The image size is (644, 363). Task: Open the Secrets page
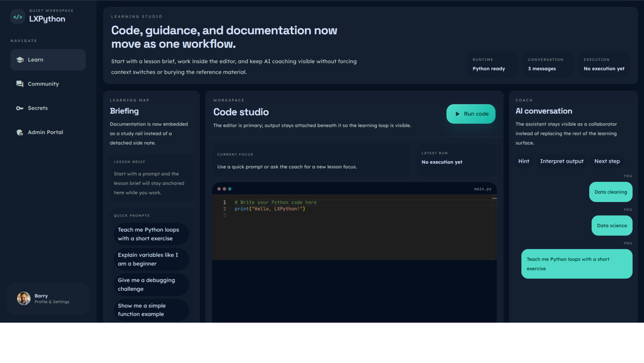(x=48, y=108)
